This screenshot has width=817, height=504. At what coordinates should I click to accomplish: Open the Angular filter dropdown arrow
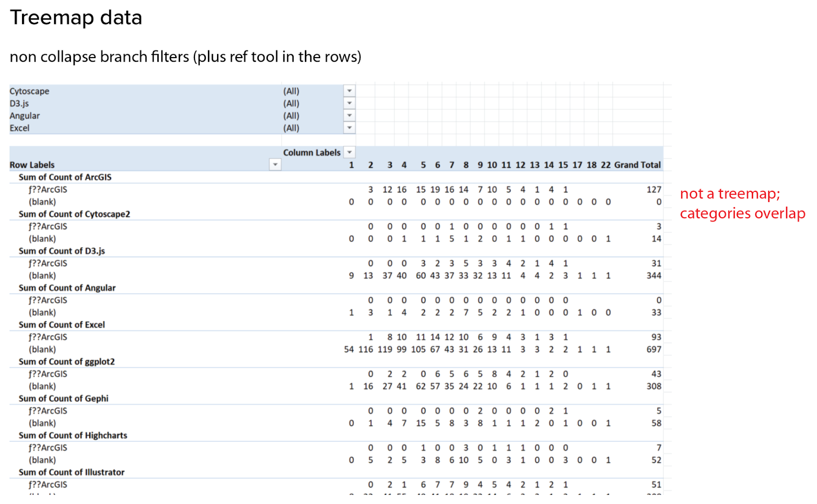click(349, 115)
